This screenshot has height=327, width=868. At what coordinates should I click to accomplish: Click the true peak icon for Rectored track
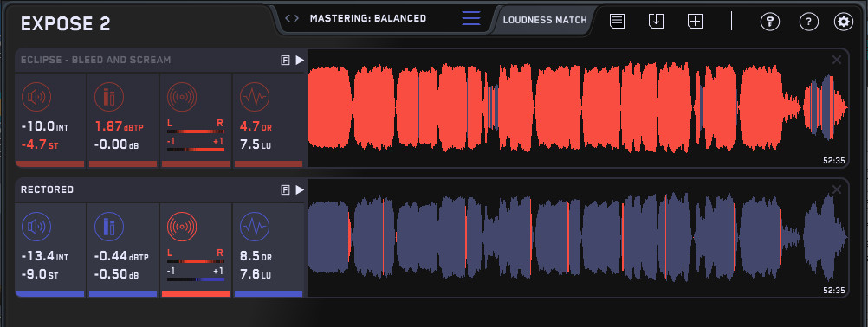pyautogui.click(x=108, y=227)
